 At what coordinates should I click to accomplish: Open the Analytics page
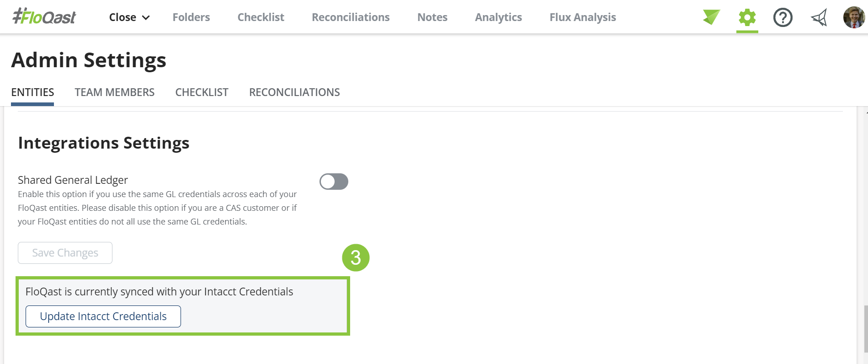498,17
